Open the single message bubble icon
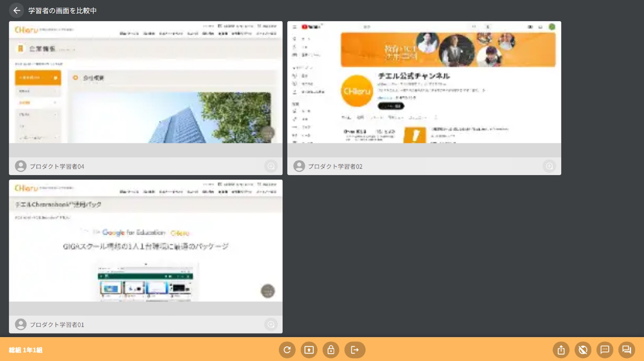The image size is (644, 361). pyautogui.click(x=604, y=350)
